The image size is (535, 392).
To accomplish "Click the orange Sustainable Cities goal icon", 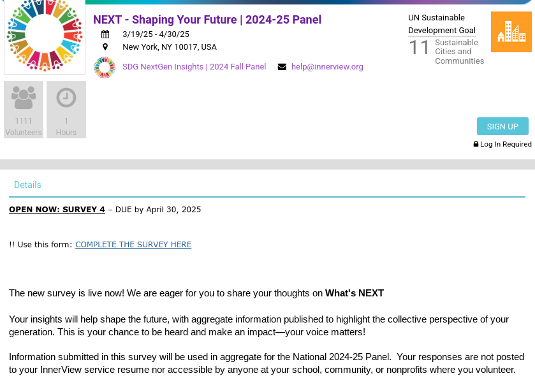I will [x=511, y=32].
